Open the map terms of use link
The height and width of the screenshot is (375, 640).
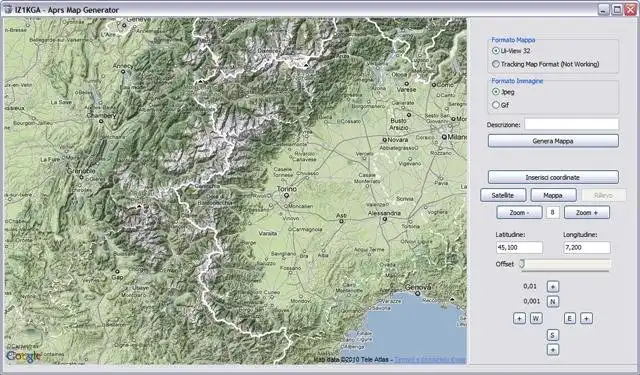(430, 360)
